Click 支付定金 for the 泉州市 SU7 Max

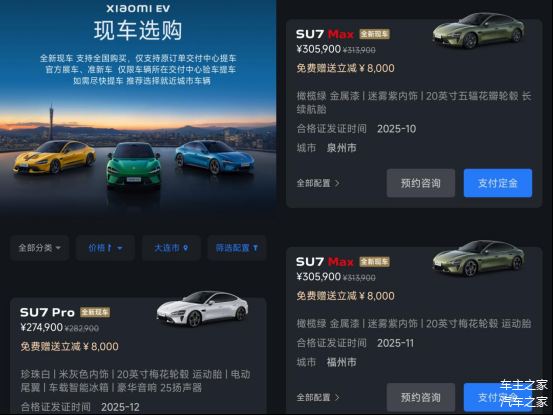tap(498, 183)
